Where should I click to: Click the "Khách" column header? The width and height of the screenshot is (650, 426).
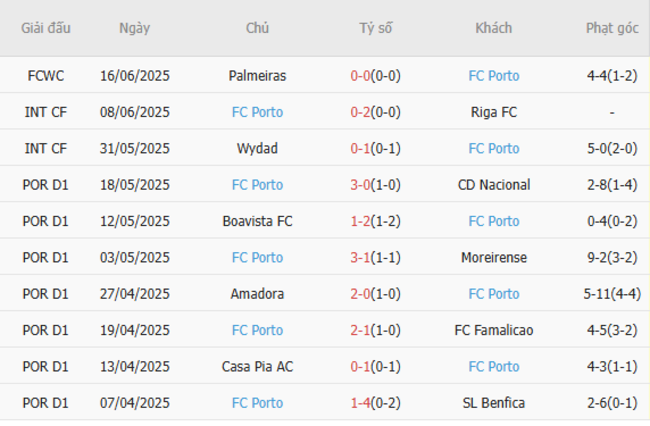tap(493, 28)
